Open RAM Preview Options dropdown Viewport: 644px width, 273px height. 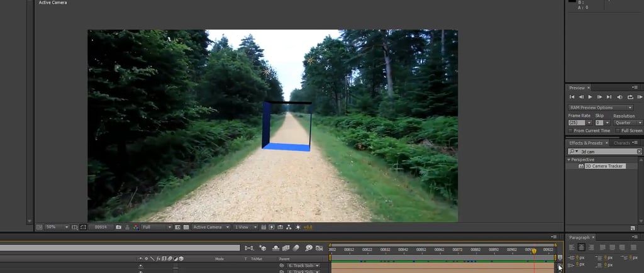click(601, 108)
